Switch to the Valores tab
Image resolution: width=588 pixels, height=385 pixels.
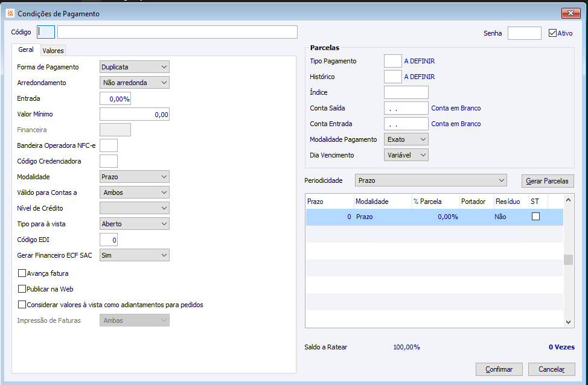[53, 51]
